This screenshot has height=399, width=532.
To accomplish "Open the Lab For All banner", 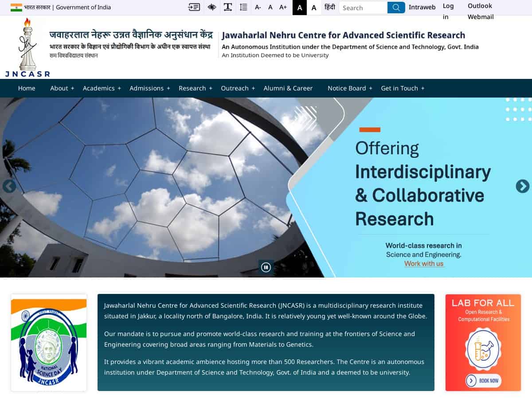I will click(483, 343).
